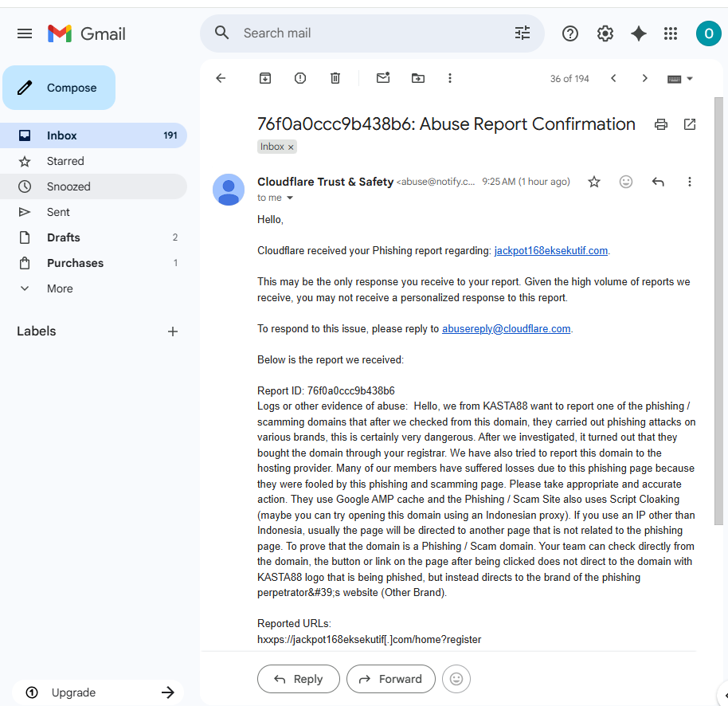Image resolution: width=728 pixels, height=706 pixels.
Task: Click the Reply button below message
Action: [299, 679]
